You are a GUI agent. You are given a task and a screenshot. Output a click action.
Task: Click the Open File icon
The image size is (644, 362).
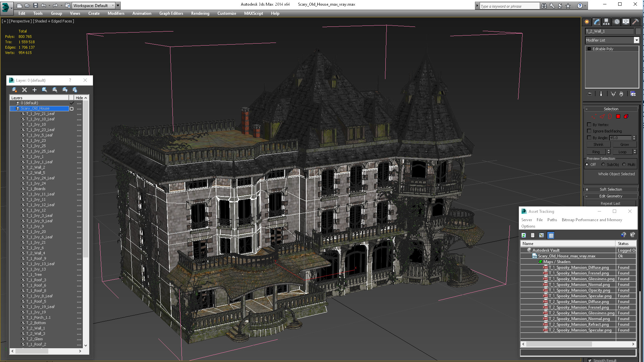tap(28, 5)
